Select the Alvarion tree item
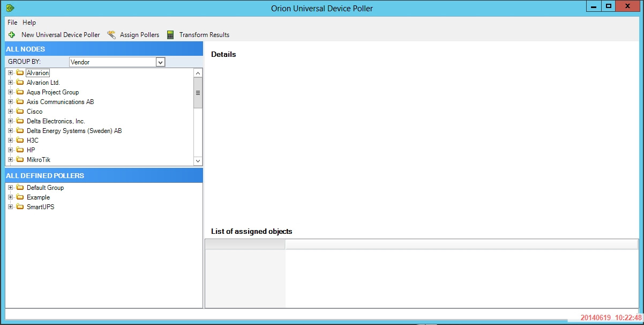Screen dimensions: 644x325 pos(38,73)
